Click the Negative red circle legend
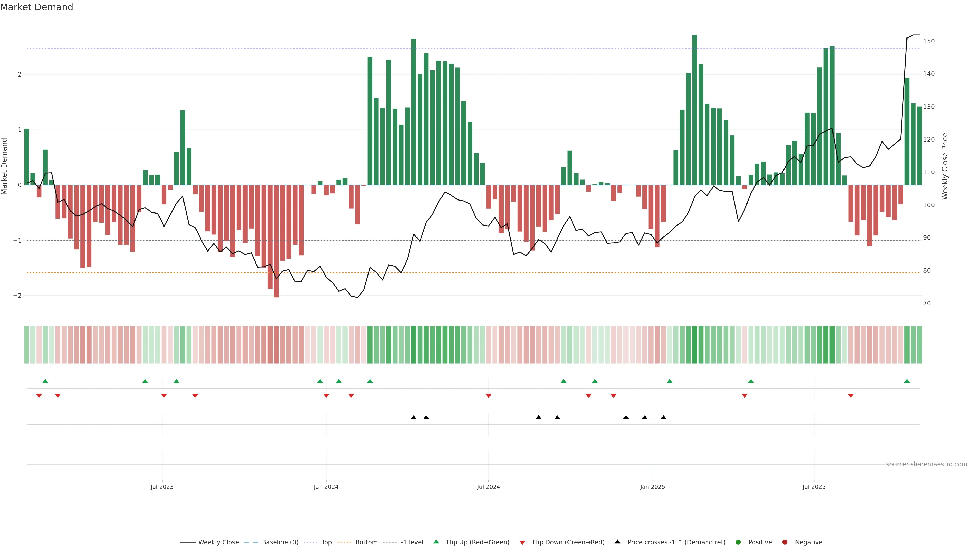Viewport: 980px width, 551px height. 785,542
